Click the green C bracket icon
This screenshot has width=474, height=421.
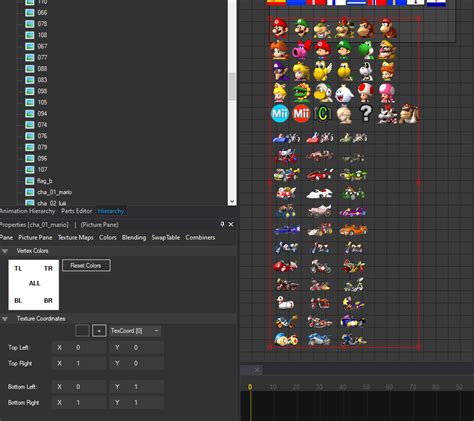323,114
